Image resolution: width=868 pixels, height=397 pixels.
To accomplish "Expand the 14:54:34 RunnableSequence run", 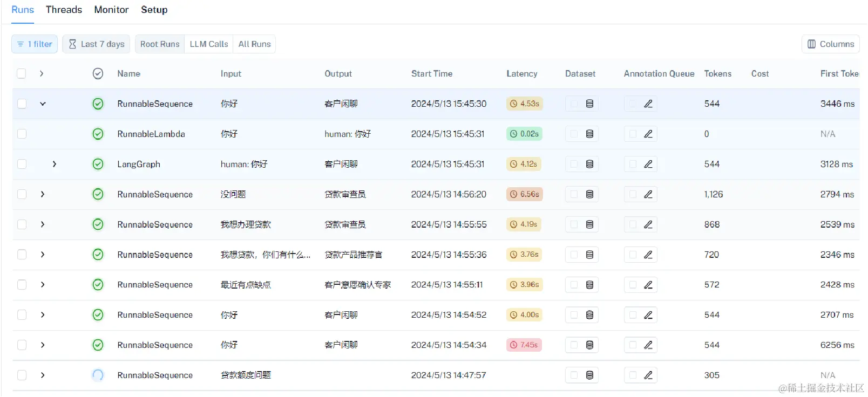I will pyautogui.click(x=43, y=345).
